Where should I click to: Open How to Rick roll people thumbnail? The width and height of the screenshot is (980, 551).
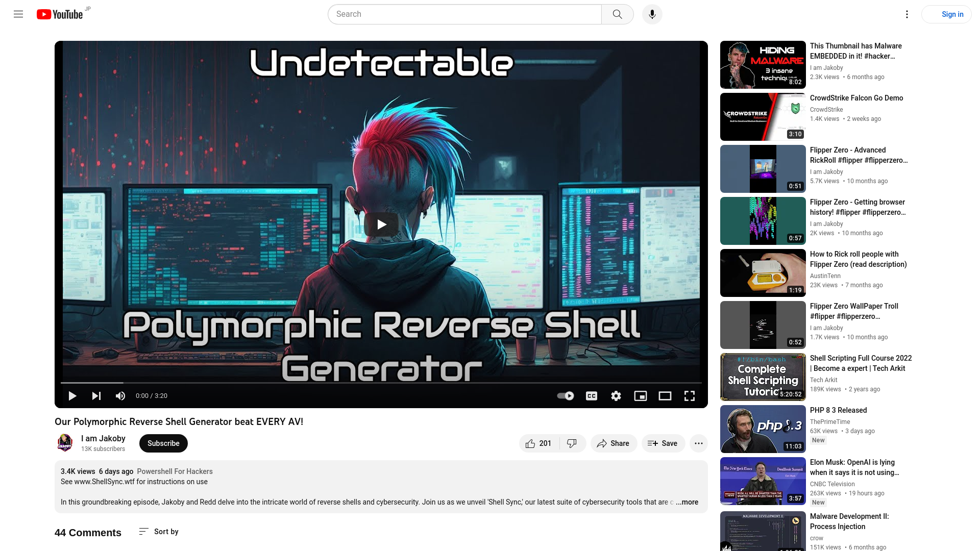pyautogui.click(x=763, y=273)
